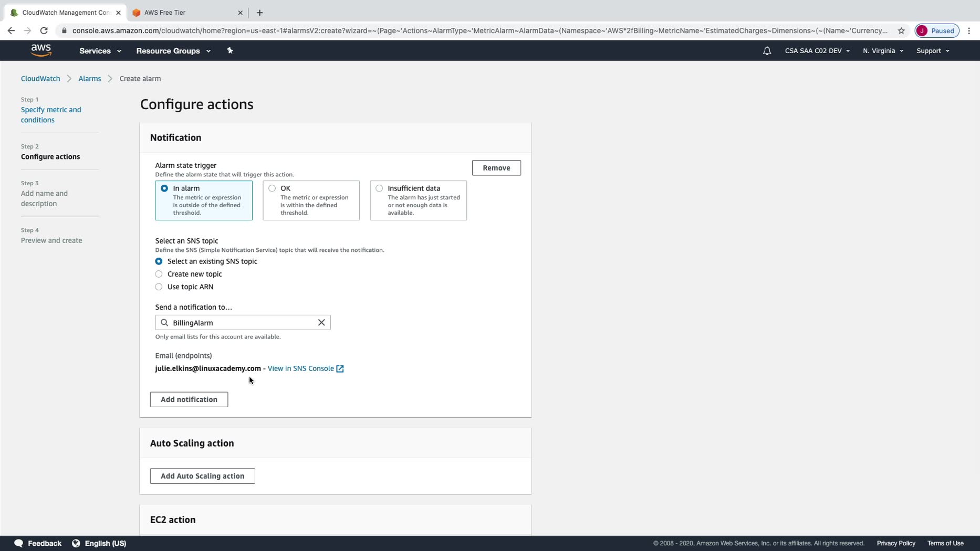Image resolution: width=980 pixels, height=551 pixels.
Task: Click the AWS logo home icon
Action: [x=41, y=50]
